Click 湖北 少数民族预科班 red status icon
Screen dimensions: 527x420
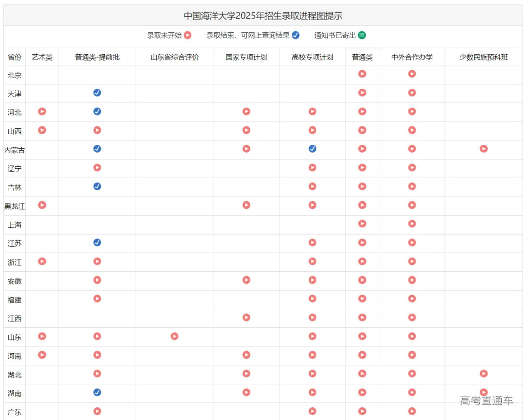[x=484, y=374]
